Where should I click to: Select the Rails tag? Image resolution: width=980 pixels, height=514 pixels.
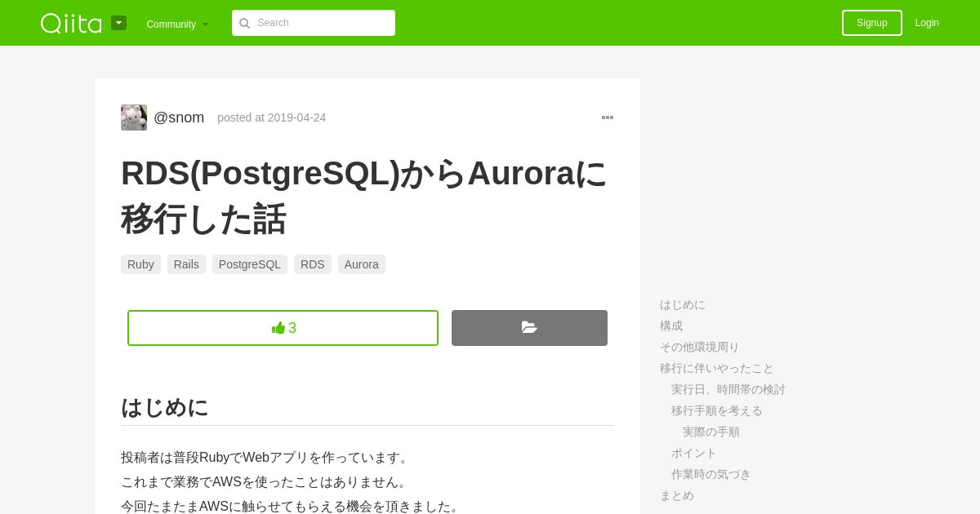click(186, 264)
